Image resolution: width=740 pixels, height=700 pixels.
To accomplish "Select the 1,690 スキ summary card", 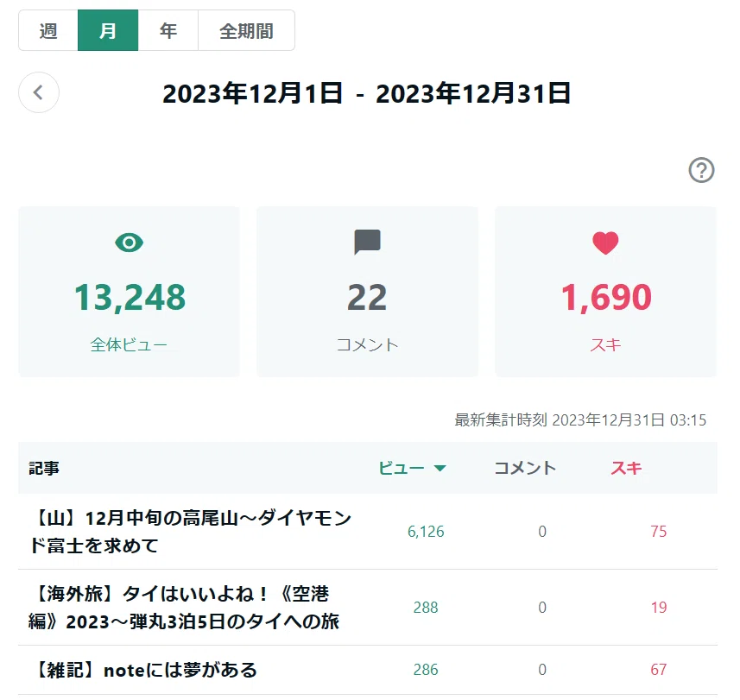I will (x=605, y=292).
